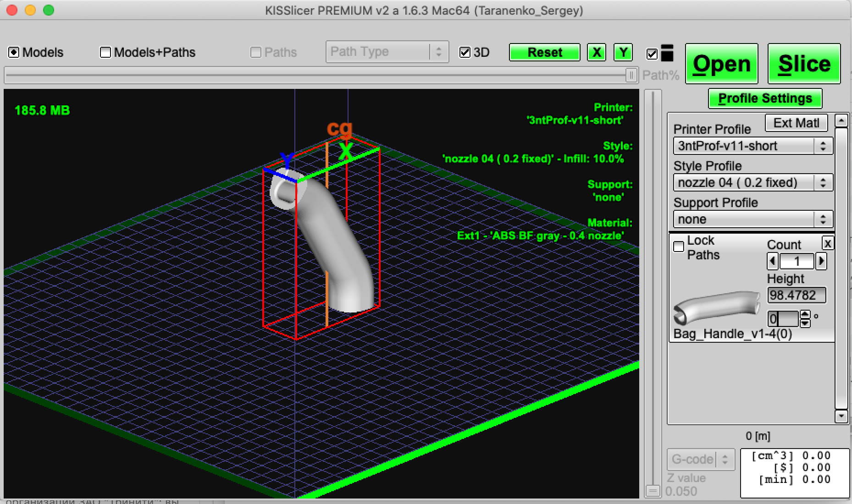Open the Style Profile dropdown
Viewport: 852px width, 504px height.
pyautogui.click(x=752, y=183)
